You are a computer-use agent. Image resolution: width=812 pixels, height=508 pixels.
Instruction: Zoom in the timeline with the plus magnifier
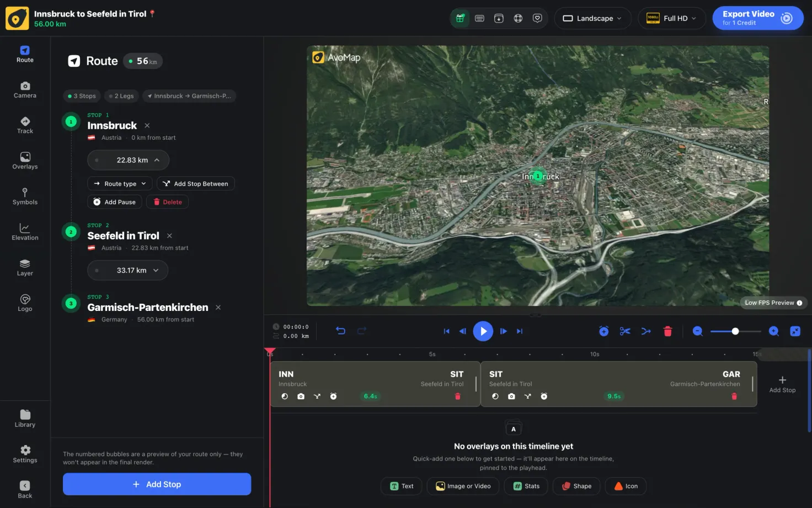(x=774, y=331)
